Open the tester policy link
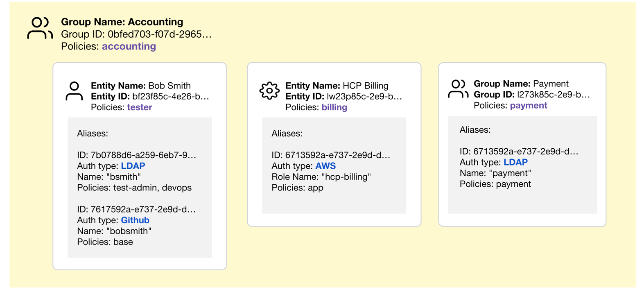This screenshot has width=644, height=290. 140,107
